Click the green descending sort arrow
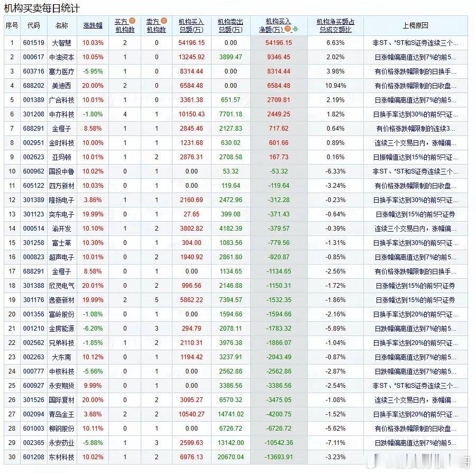 click(x=295, y=29)
